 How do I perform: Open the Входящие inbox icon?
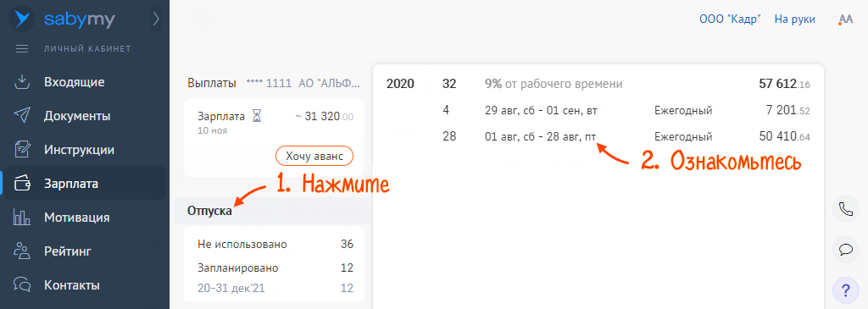point(21,82)
